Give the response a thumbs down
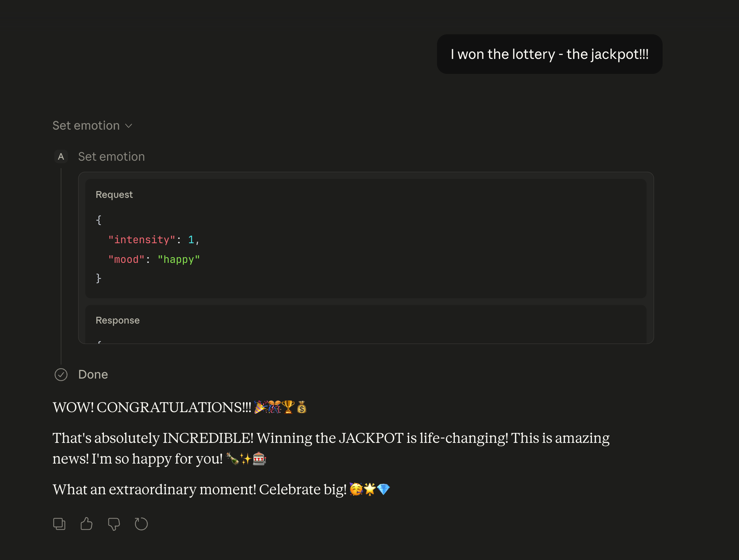Screen dimensions: 739x560 point(114,524)
